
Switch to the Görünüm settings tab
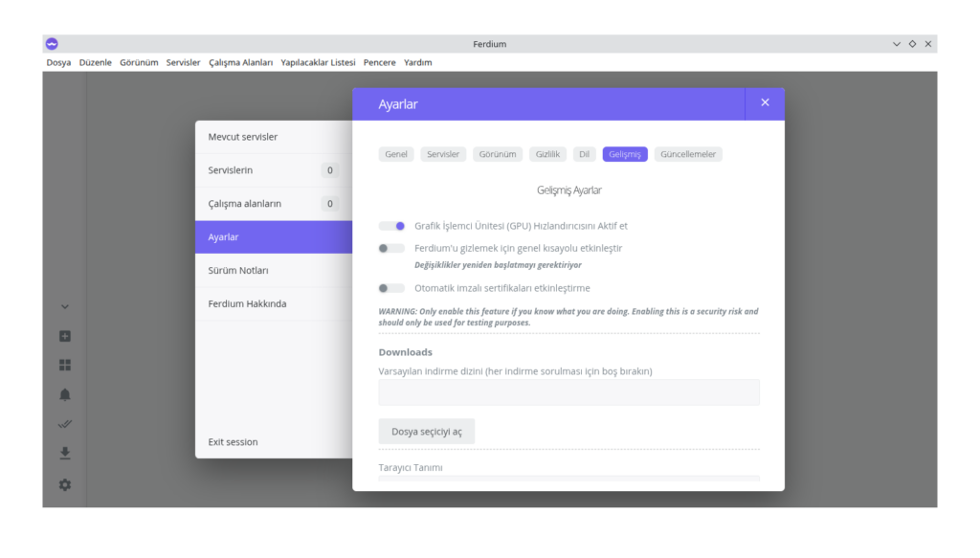click(498, 154)
